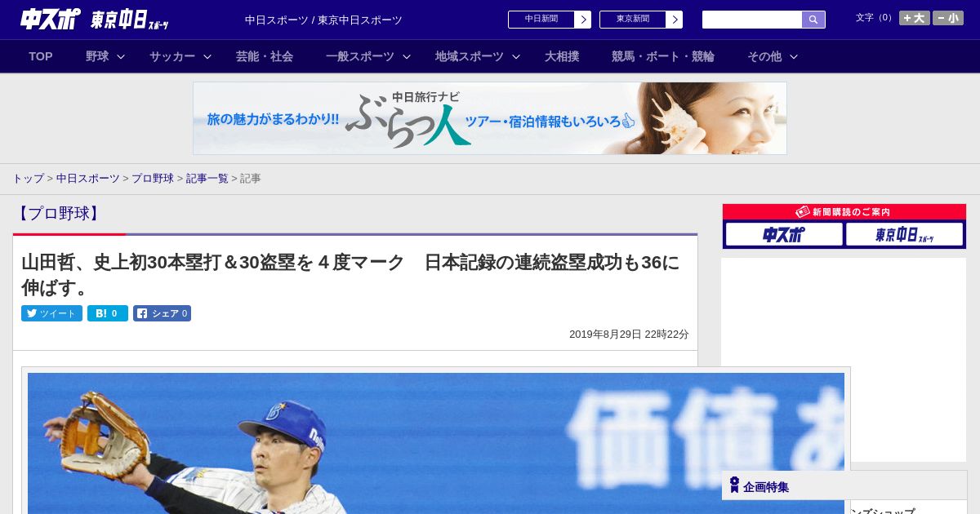Click the トップ breadcrumb link
Screen dimensions: 980x514
(28, 178)
